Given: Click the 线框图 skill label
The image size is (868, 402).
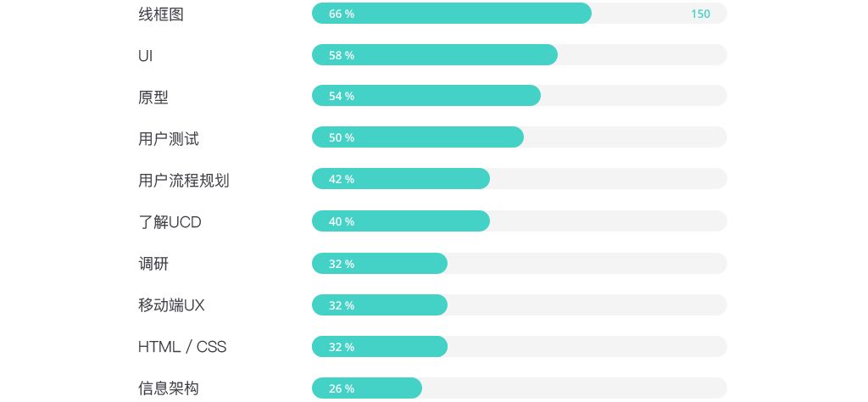Looking at the screenshot, I should [x=160, y=14].
